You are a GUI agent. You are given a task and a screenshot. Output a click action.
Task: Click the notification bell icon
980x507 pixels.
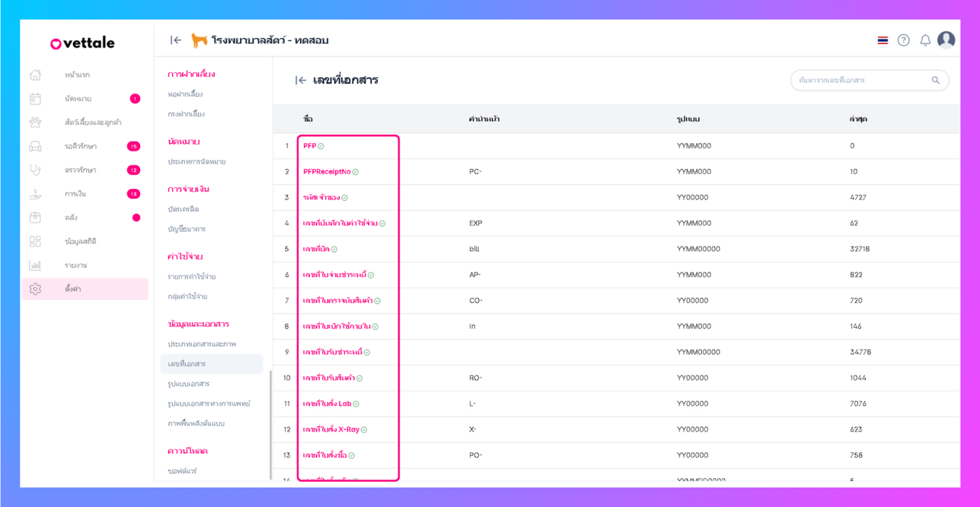pyautogui.click(x=925, y=41)
